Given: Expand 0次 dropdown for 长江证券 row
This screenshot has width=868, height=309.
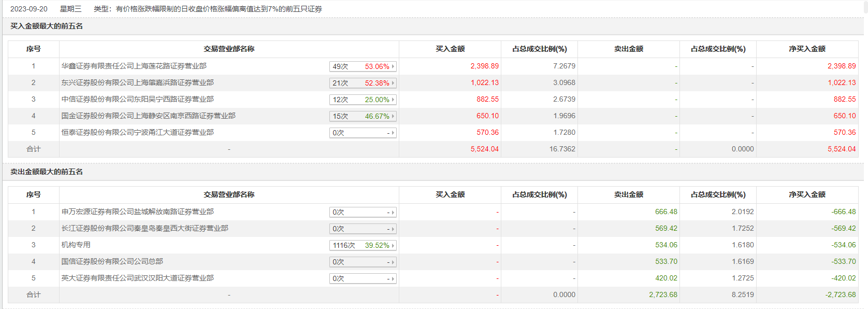Looking at the screenshot, I should 363,229.
